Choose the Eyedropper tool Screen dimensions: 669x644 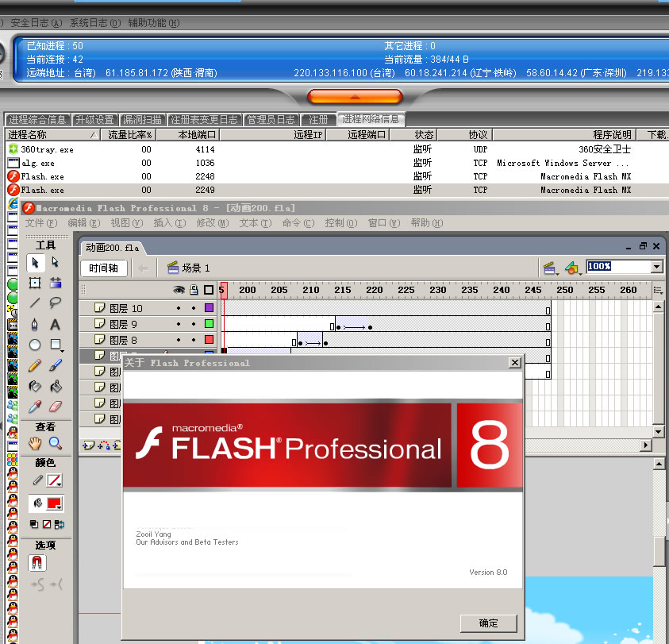click(x=35, y=407)
